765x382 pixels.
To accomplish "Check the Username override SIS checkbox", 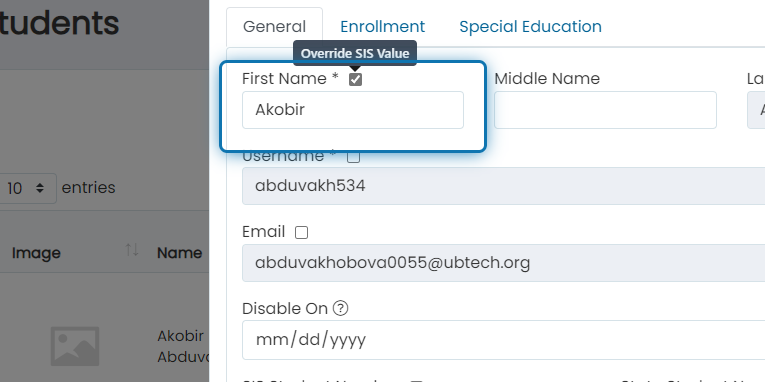I will click(x=354, y=156).
